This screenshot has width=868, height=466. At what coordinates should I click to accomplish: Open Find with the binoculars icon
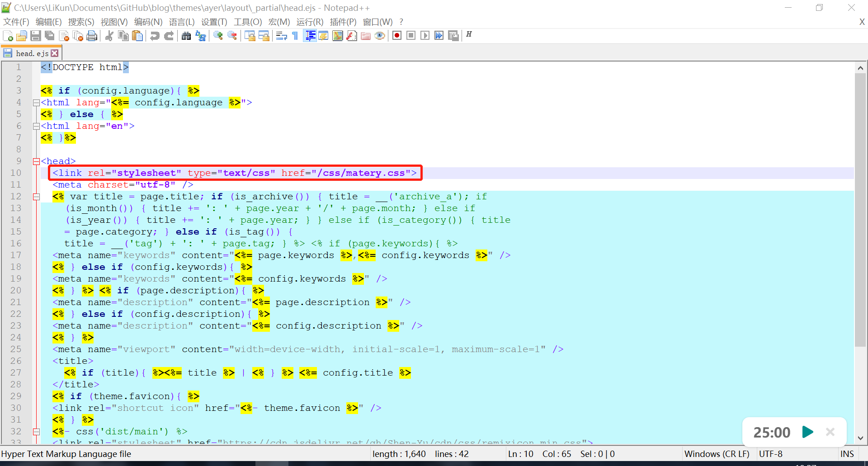pos(186,36)
